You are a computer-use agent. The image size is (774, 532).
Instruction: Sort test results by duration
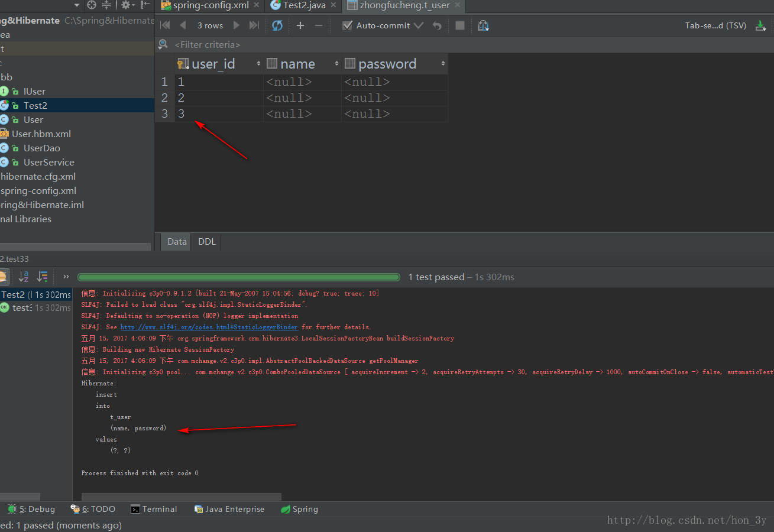[43, 277]
